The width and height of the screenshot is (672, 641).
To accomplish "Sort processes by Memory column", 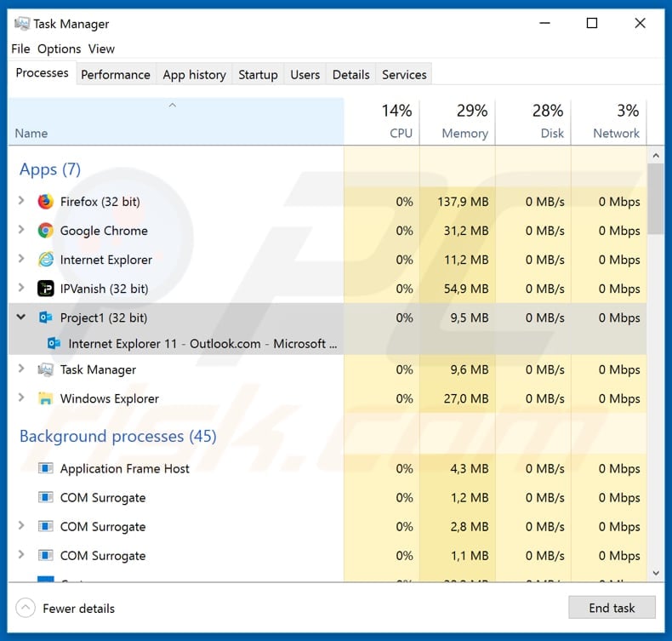I will (x=458, y=122).
